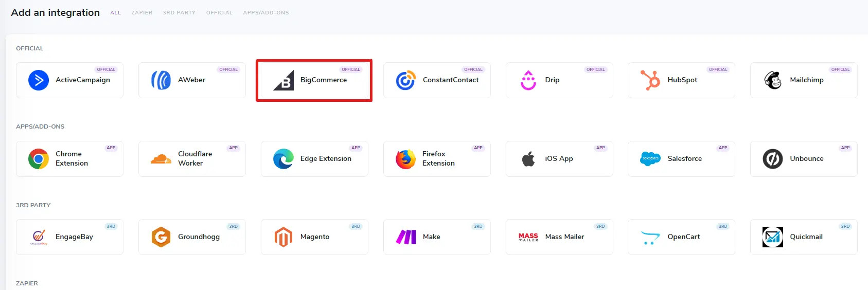
Task: Switch to the 3RD PARTY filter tab
Action: pyautogui.click(x=179, y=13)
